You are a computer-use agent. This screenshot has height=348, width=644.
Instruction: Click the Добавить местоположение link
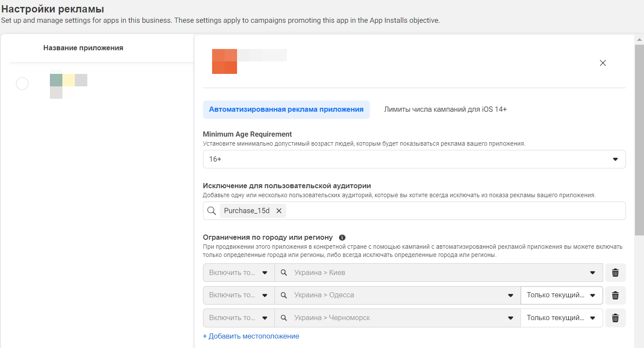[251, 336]
